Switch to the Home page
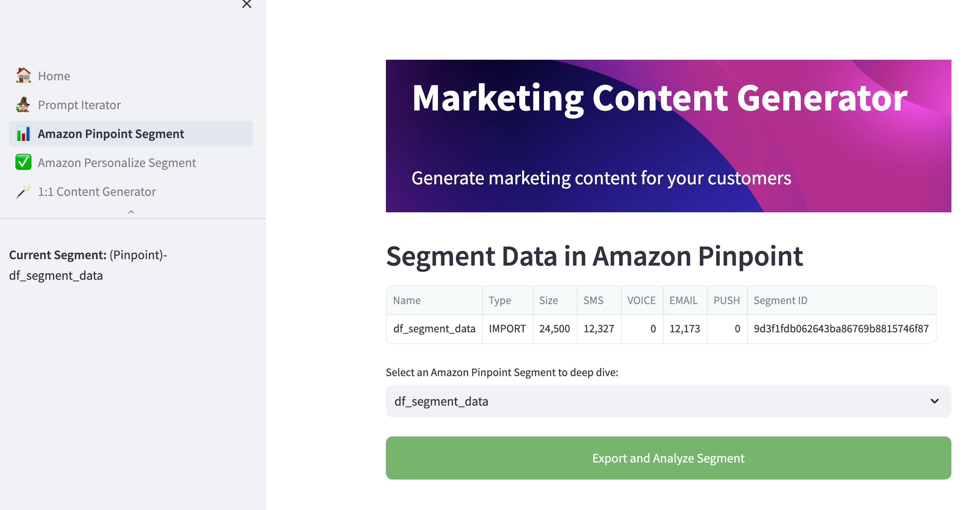This screenshot has height=510, width=980. [54, 76]
